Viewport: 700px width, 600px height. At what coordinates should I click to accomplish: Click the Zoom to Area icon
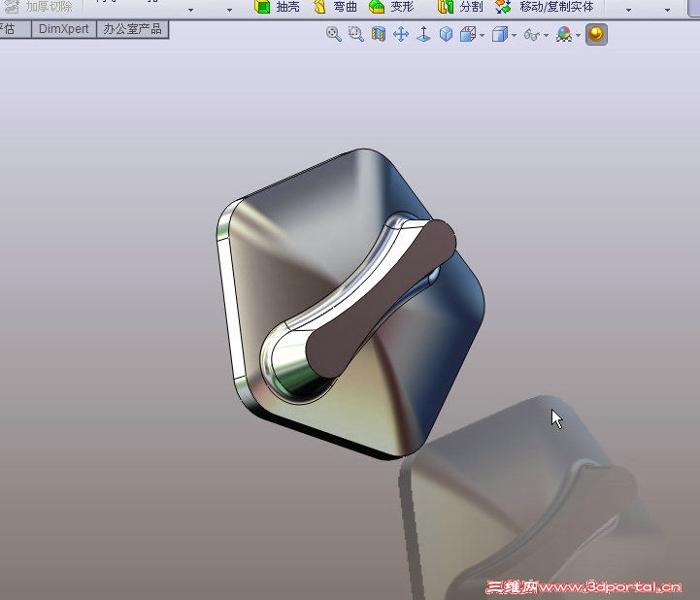[355, 34]
